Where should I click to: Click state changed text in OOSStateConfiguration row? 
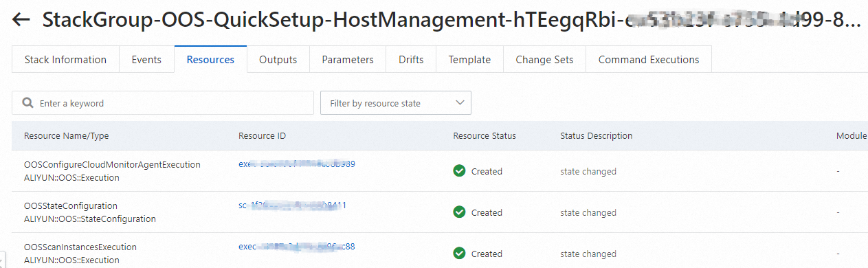coord(588,213)
